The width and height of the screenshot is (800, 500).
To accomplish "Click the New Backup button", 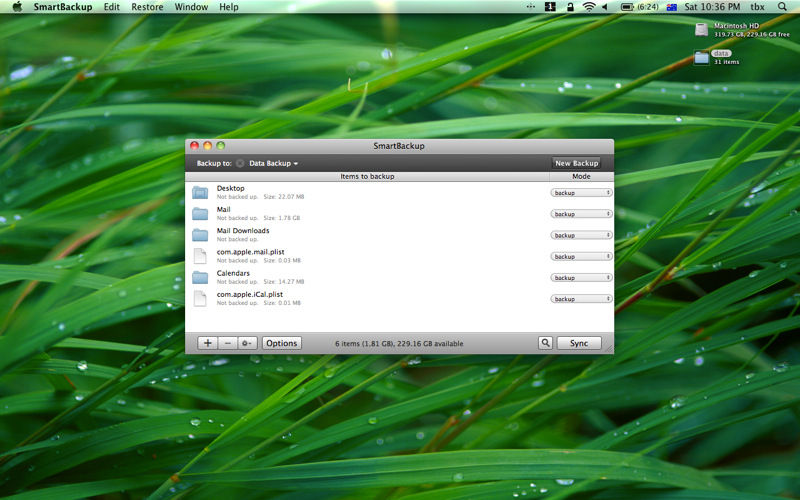I will pyautogui.click(x=577, y=163).
